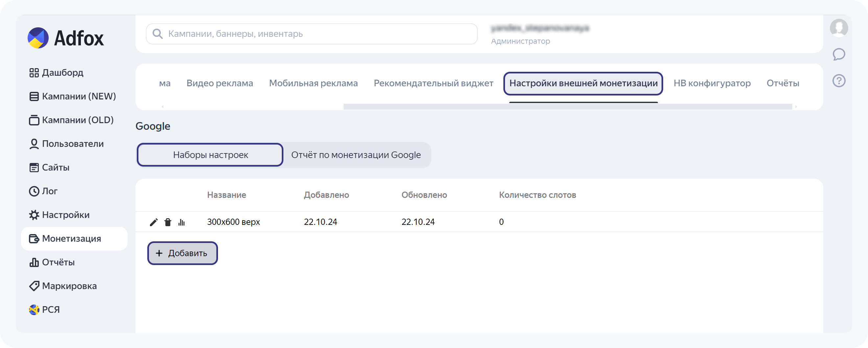Click the Лог clock icon
Image resolution: width=868 pixels, height=348 pixels.
click(x=34, y=191)
